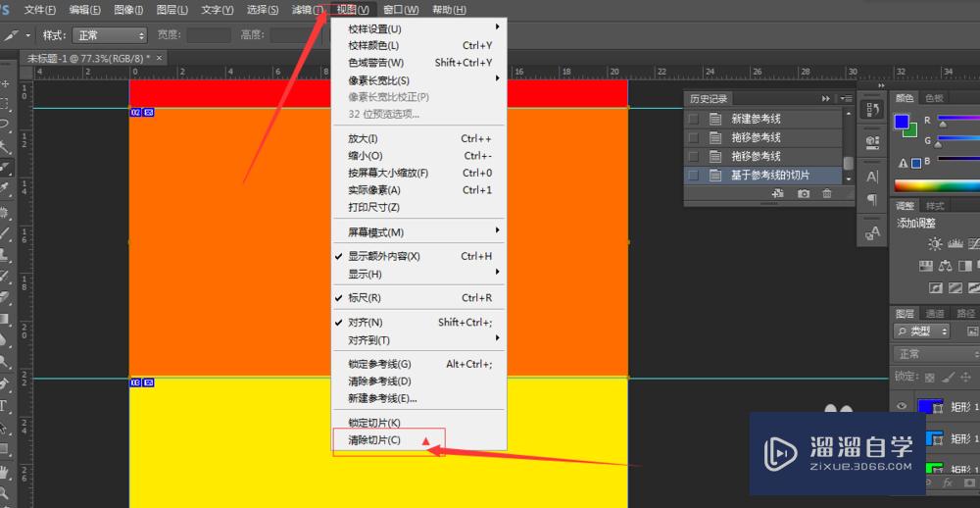Select the Type tool (T) in the toolbox
Screen dimensions: 980x508
click(x=4, y=405)
